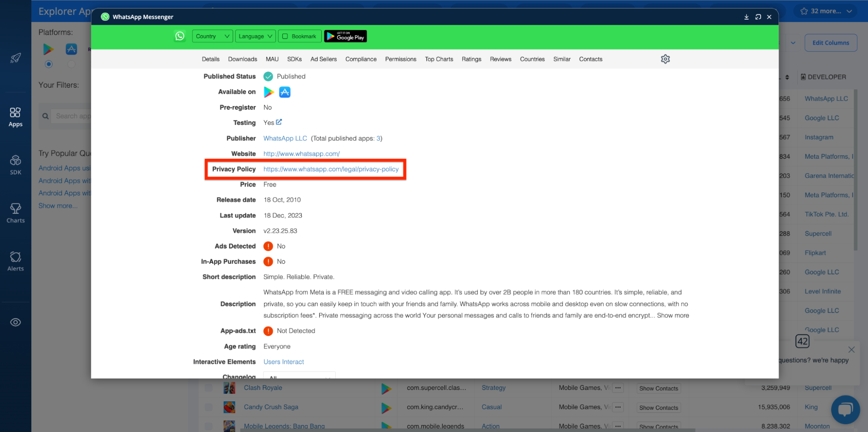Open the Ratings tab
Image resolution: width=868 pixels, height=432 pixels.
pyautogui.click(x=471, y=59)
